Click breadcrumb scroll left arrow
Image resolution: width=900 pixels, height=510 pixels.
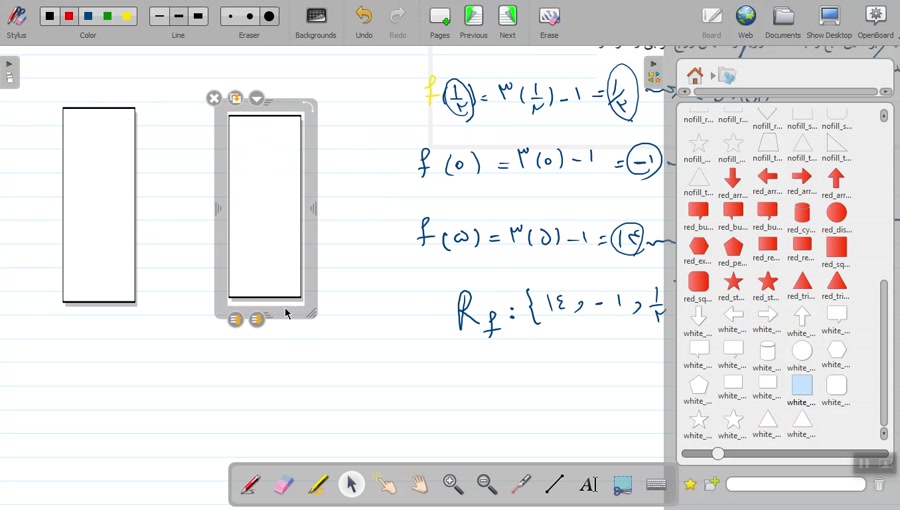pyautogui.click(x=684, y=92)
